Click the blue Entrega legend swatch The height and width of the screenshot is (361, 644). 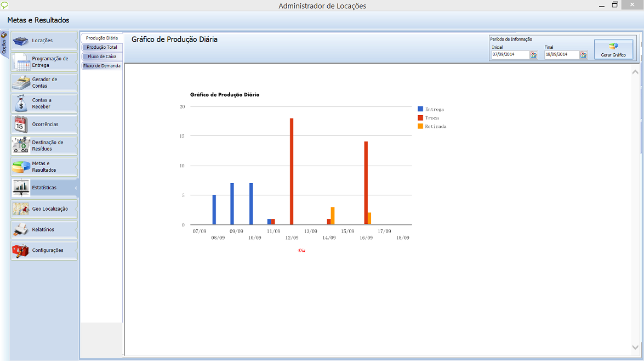pyautogui.click(x=420, y=109)
